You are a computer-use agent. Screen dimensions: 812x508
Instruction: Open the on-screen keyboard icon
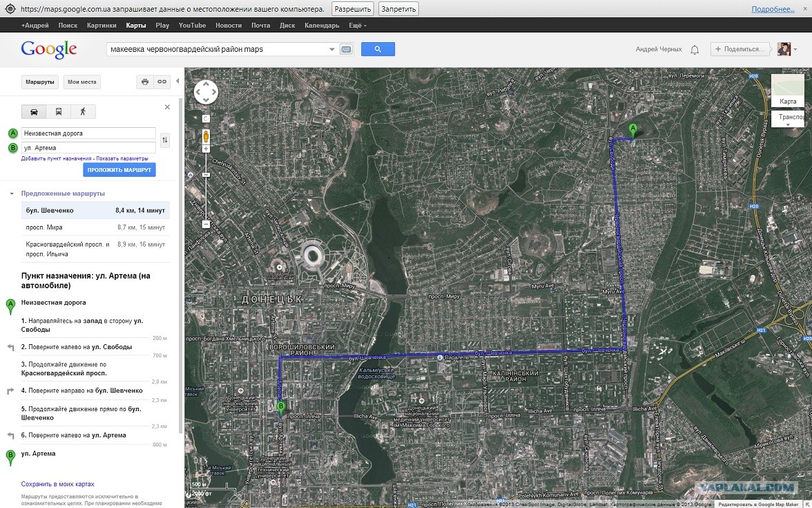346,49
